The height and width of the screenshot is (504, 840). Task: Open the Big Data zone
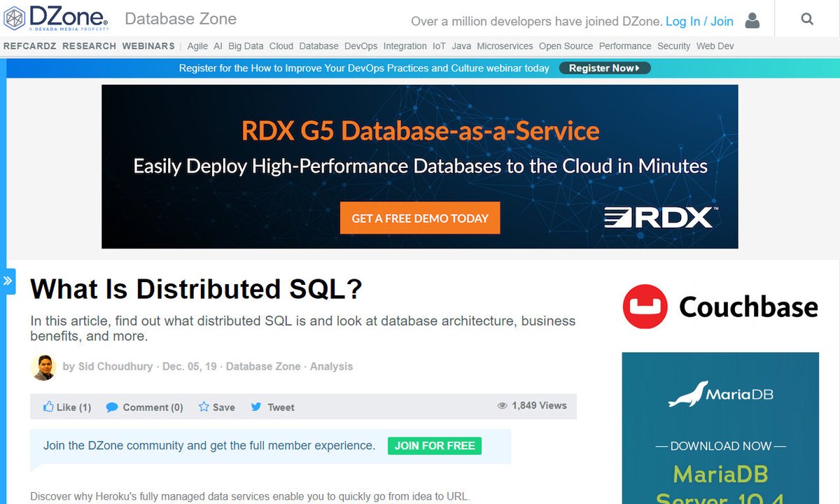[x=246, y=46]
